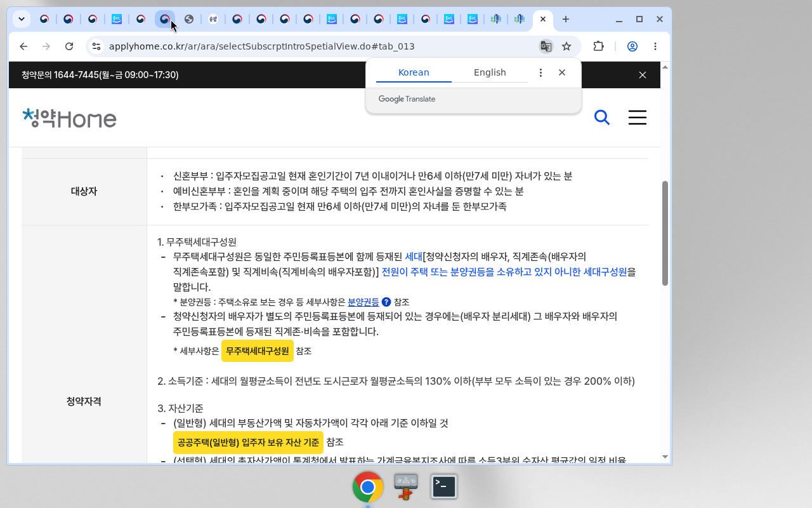Screen dimensions: 812x508
Task: Click the scrollbar up arrow
Action: 665,67
